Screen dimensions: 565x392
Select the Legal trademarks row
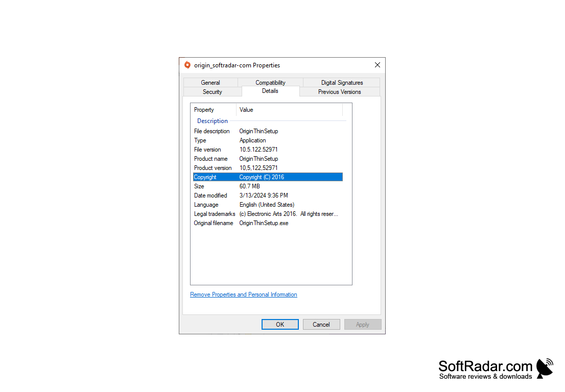click(x=268, y=214)
